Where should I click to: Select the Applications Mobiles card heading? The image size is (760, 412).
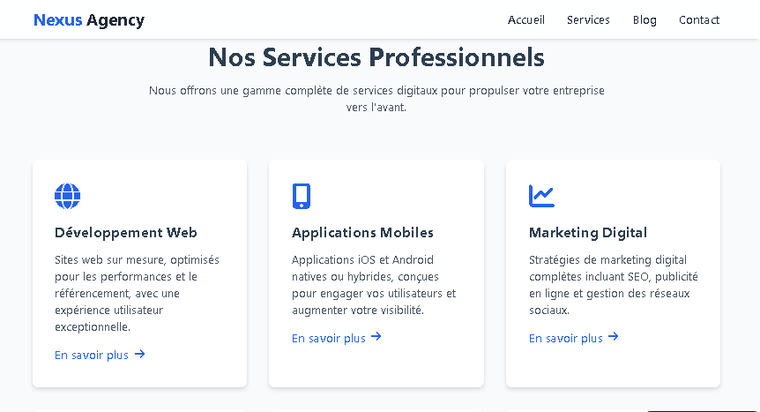(x=363, y=233)
